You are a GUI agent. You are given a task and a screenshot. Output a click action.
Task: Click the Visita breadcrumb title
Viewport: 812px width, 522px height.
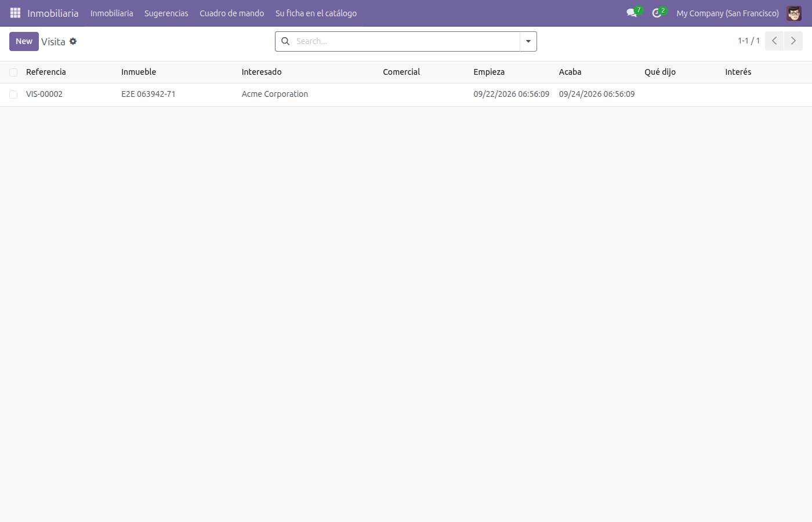[x=53, y=42]
